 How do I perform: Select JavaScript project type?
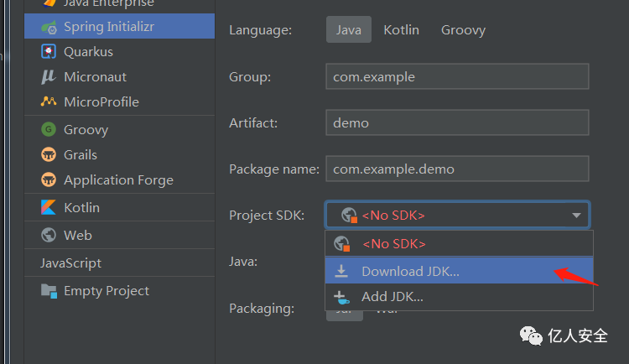point(70,263)
